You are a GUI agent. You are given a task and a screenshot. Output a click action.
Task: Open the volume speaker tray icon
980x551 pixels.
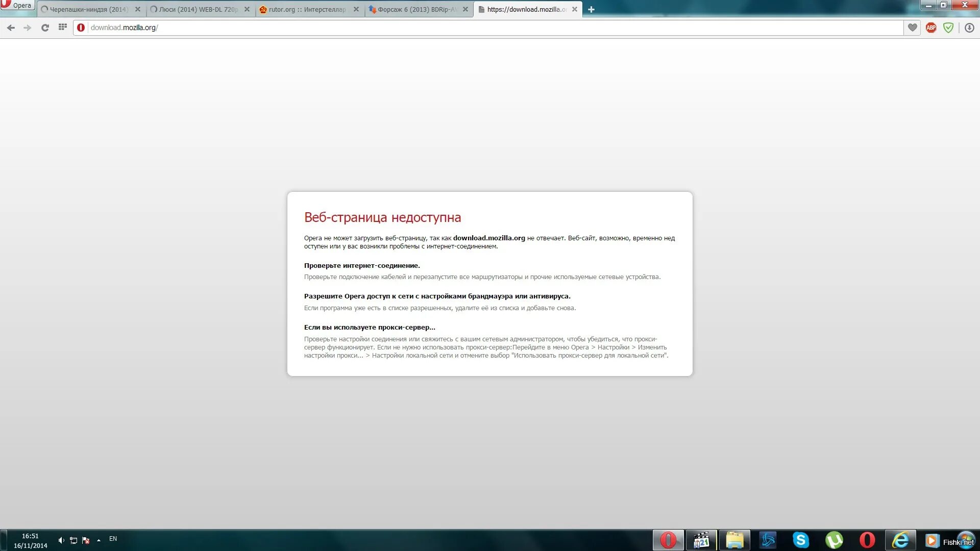coord(61,540)
